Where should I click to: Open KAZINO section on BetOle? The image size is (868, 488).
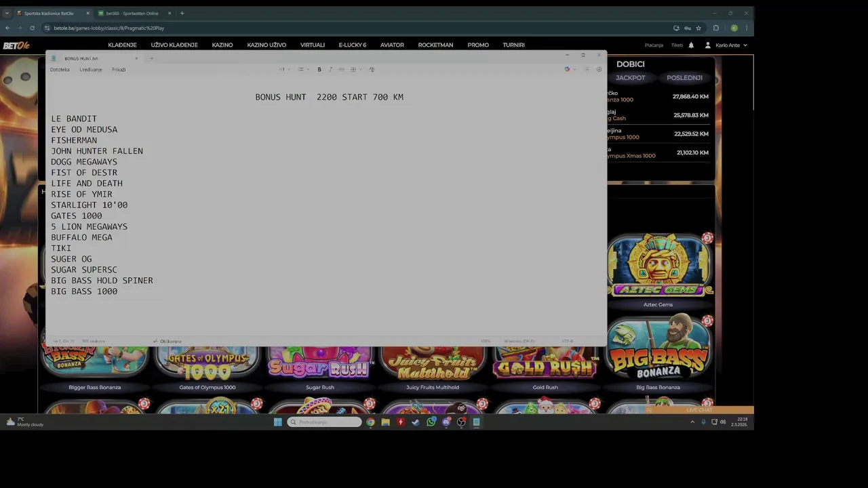click(x=222, y=45)
